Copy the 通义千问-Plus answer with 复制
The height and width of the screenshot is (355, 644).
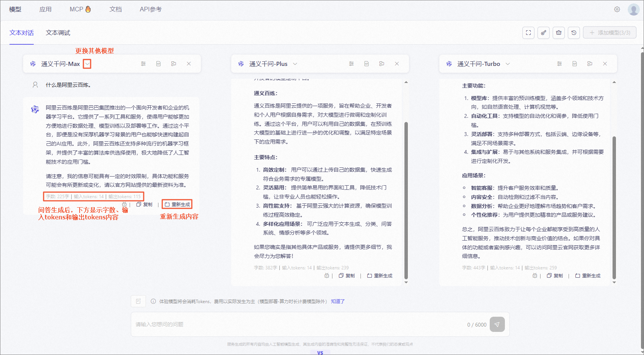347,276
